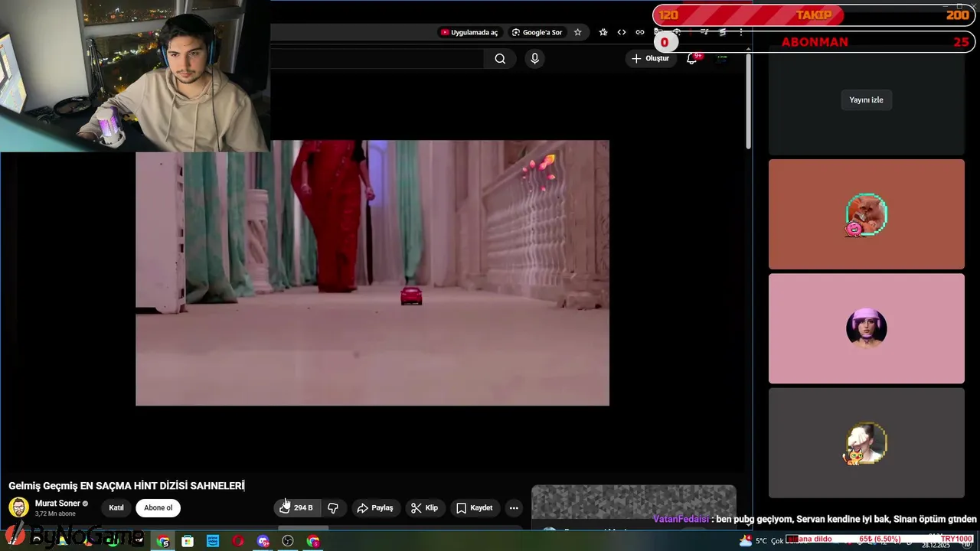Save video using Kaydet button
Screen dimensions: 980x551
coord(475,507)
